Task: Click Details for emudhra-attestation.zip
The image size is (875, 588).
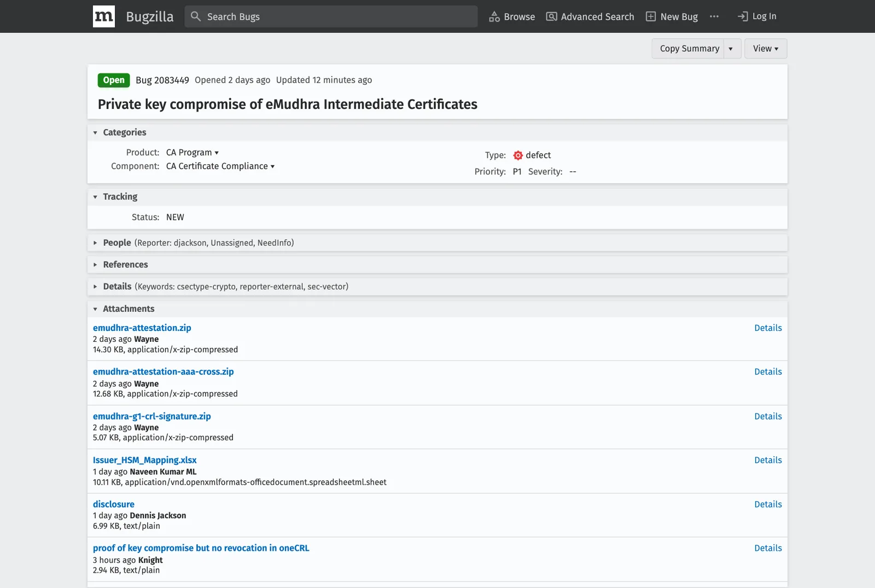Action: (x=768, y=328)
